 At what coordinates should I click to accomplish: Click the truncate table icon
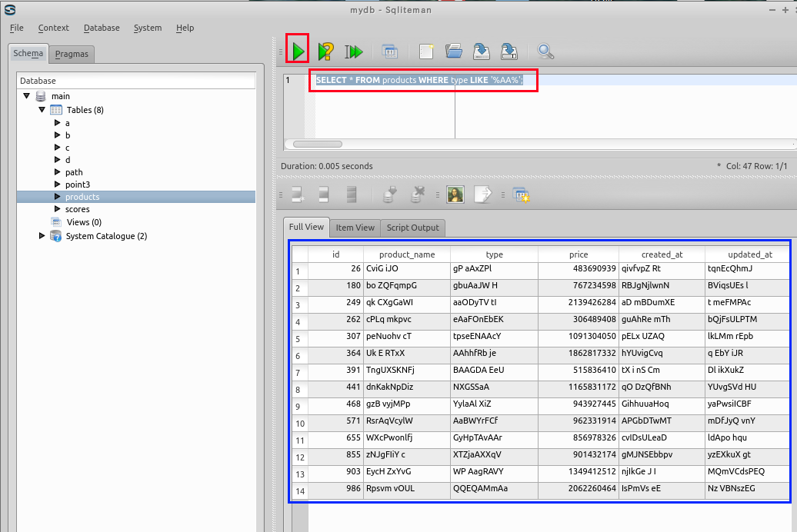click(x=352, y=195)
